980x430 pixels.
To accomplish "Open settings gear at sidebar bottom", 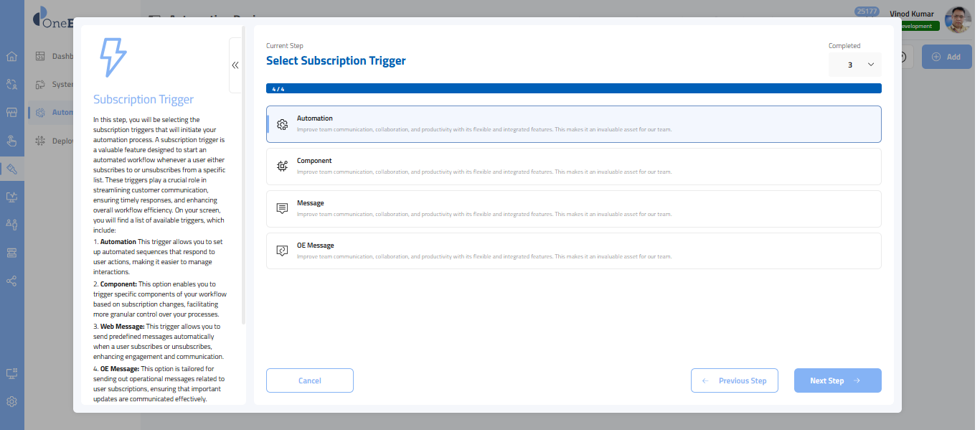I will (x=11, y=402).
